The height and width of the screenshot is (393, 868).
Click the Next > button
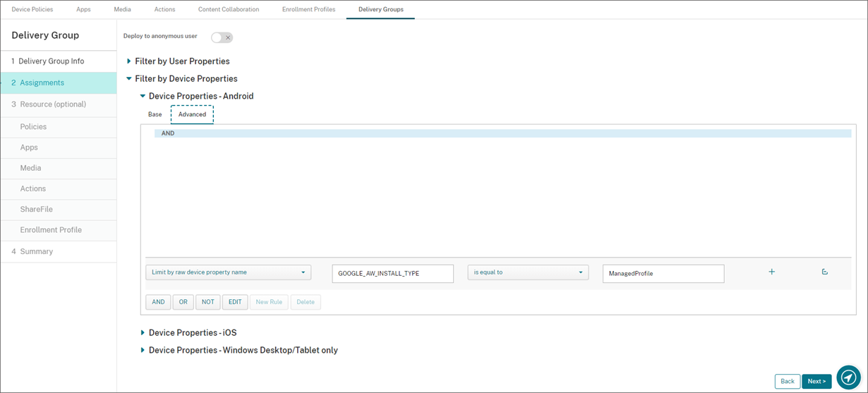(816, 381)
